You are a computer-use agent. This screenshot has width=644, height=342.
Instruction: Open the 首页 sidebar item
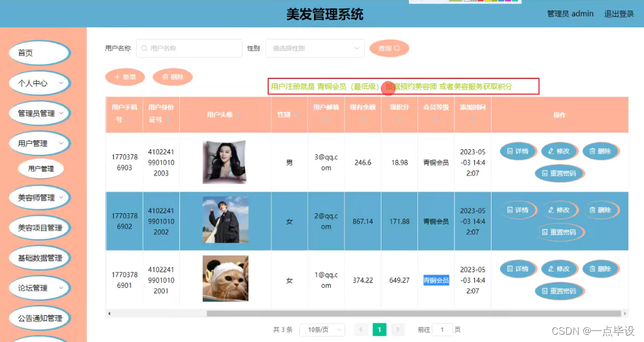pos(39,53)
